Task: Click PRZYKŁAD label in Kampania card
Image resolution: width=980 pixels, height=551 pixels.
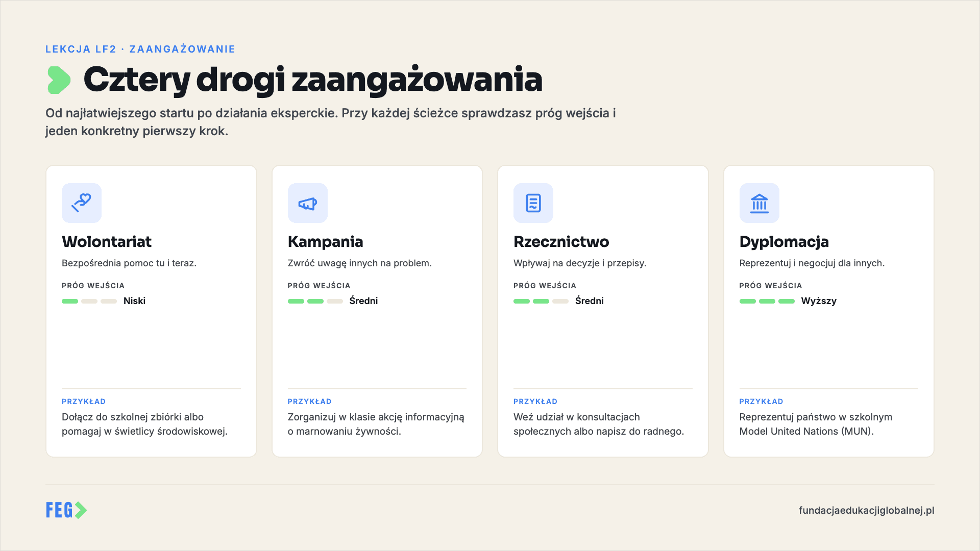Action: click(x=310, y=402)
